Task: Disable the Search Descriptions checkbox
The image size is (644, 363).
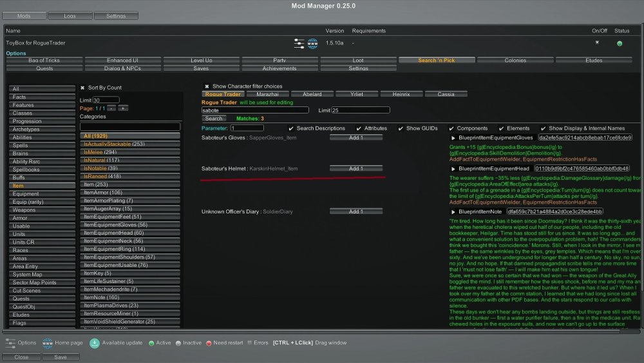Action: 291,128
